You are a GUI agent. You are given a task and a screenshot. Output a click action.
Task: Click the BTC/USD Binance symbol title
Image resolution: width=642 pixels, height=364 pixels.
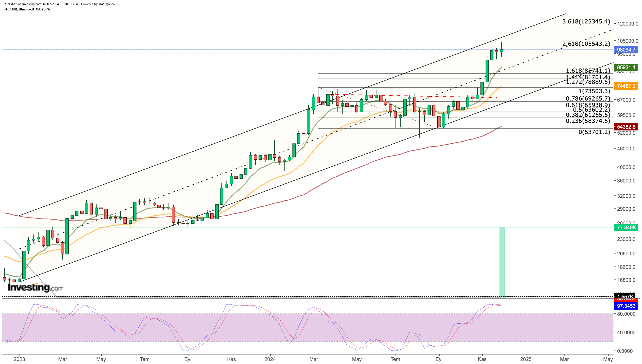[x=27, y=9]
